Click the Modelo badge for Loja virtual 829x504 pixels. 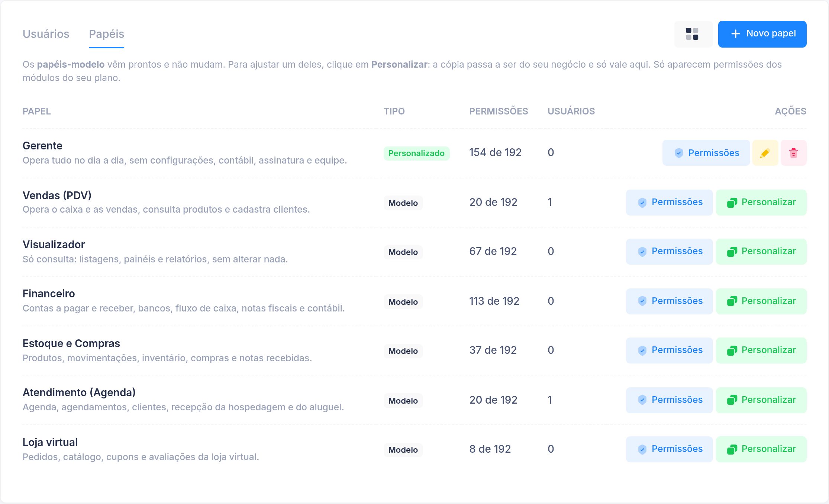click(403, 450)
